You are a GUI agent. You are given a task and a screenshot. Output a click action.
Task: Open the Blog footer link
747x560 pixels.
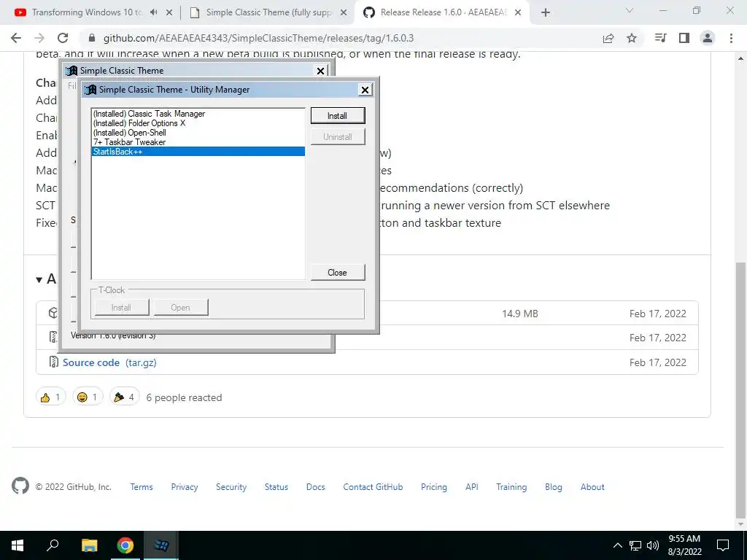coord(553,486)
